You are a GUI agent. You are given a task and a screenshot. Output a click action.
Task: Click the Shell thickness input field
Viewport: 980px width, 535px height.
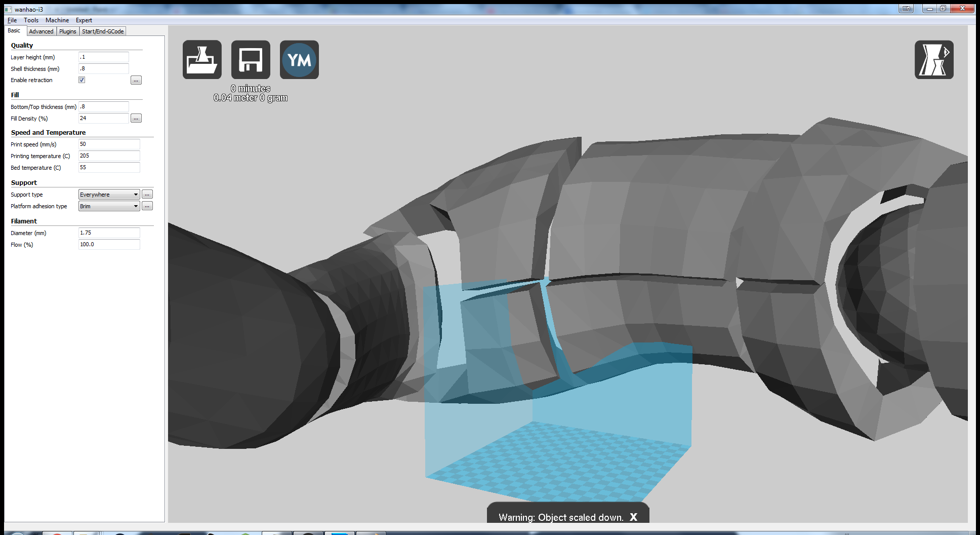pyautogui.click(x=104, y=68)
